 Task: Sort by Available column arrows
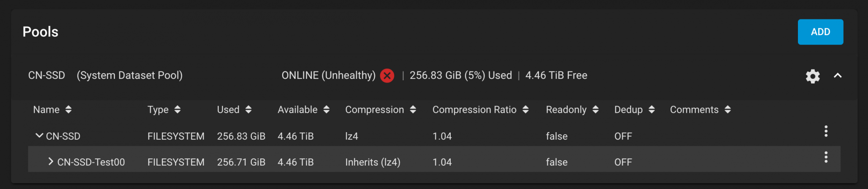326,110
